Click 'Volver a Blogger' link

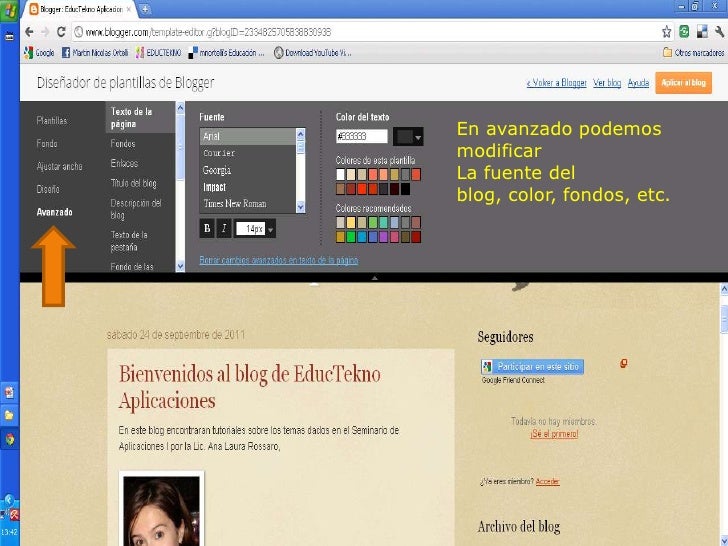[x=554, y=84]
